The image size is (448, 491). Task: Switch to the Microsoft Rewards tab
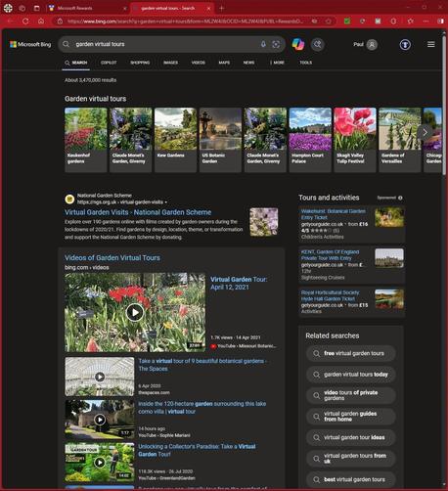point(87,8)
